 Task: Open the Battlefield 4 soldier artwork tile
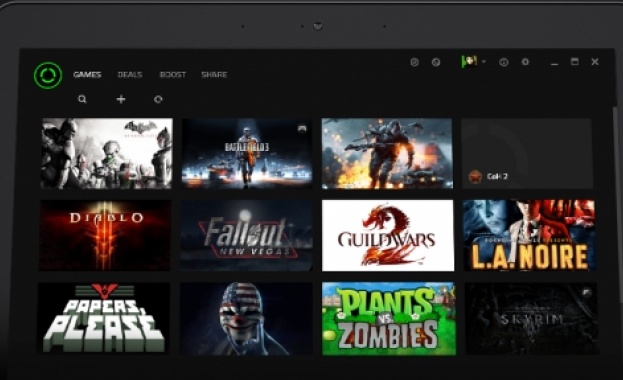click(387, 153)
